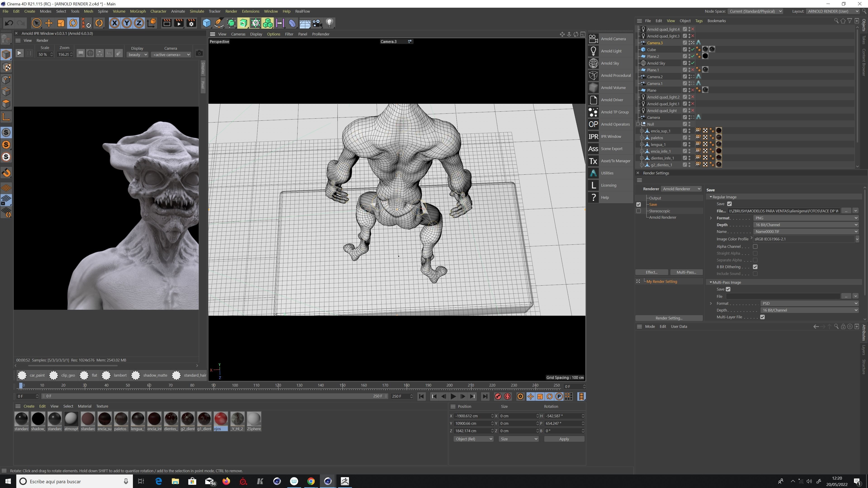Collapse the Regular Image section

pyautogui.click(x=711, y=197)
